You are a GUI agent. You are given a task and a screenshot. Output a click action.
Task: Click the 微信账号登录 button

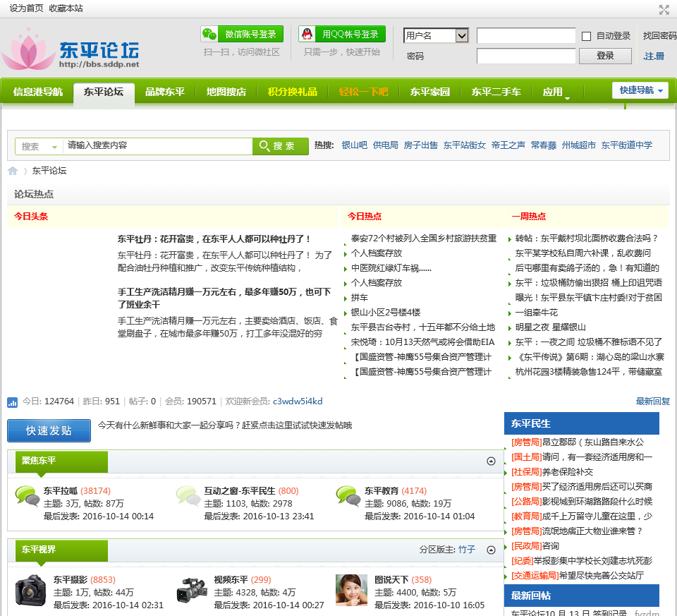[x=242, y=34]
